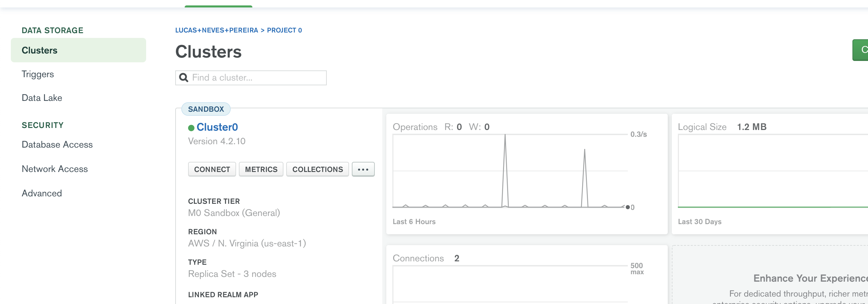Click the COLLECTIONS button
Screen dimensions: 868x304
tap(318, 169)
